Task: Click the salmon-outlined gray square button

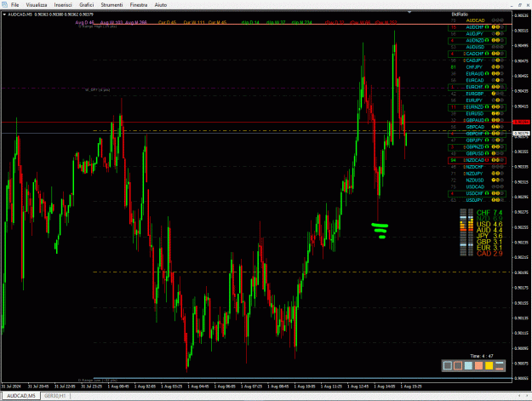Action: point(458,366)
